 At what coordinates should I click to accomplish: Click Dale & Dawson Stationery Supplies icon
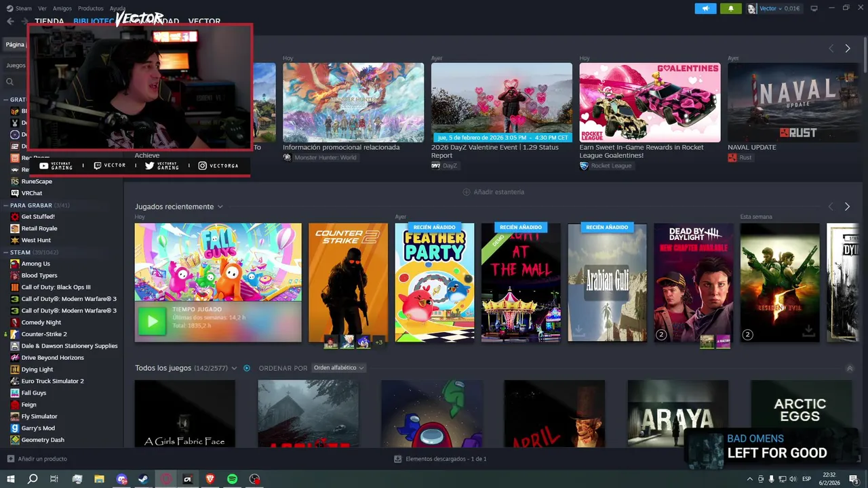(x=15, y=346)
